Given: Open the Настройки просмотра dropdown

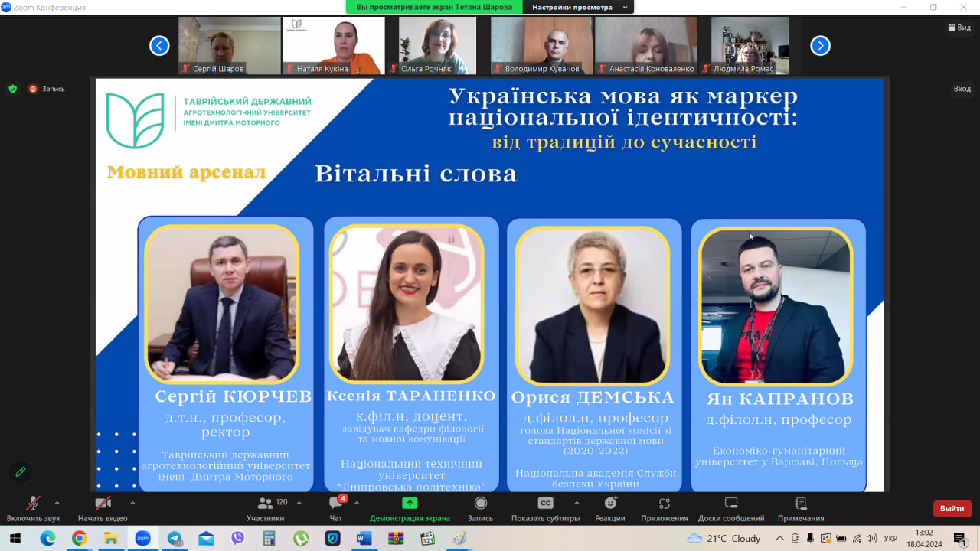Looking at the screenshot, I should click(x=579, y=7).
